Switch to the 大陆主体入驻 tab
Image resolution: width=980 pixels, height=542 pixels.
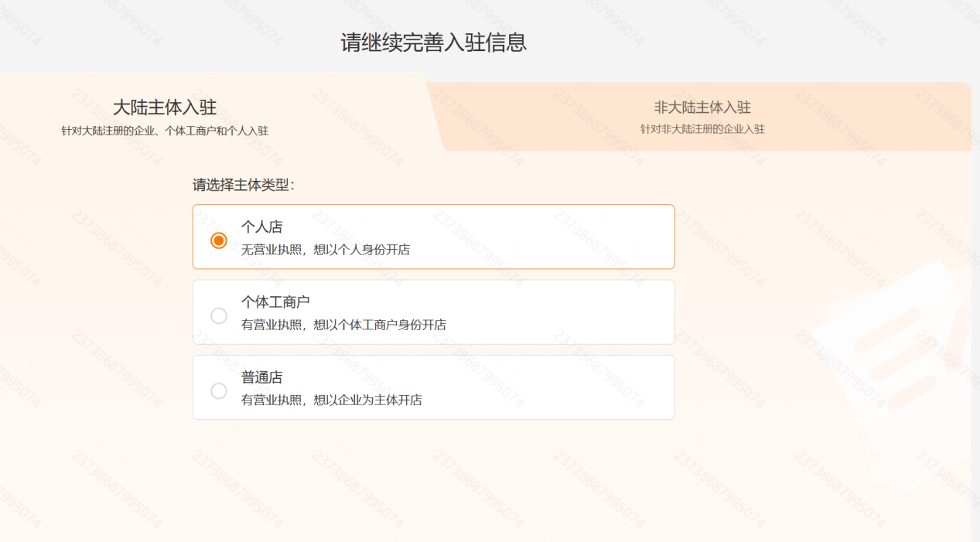(x=165, y=107)
